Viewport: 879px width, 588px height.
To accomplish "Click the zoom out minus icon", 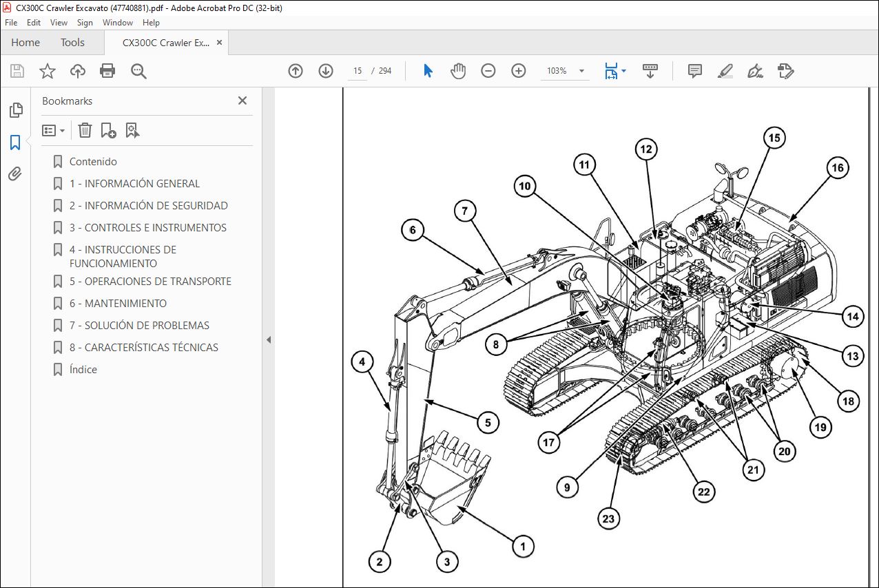I will (488, 71).
